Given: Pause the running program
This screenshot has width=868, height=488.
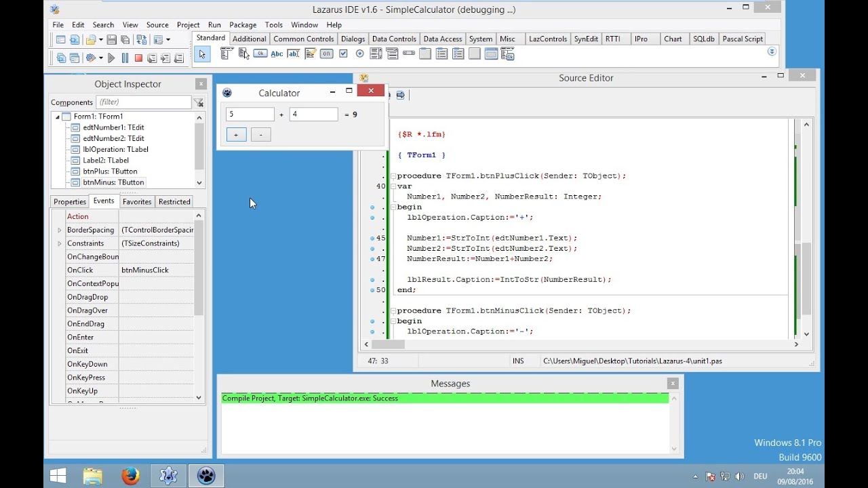Looking at the screenshot, I should [125, 58].
